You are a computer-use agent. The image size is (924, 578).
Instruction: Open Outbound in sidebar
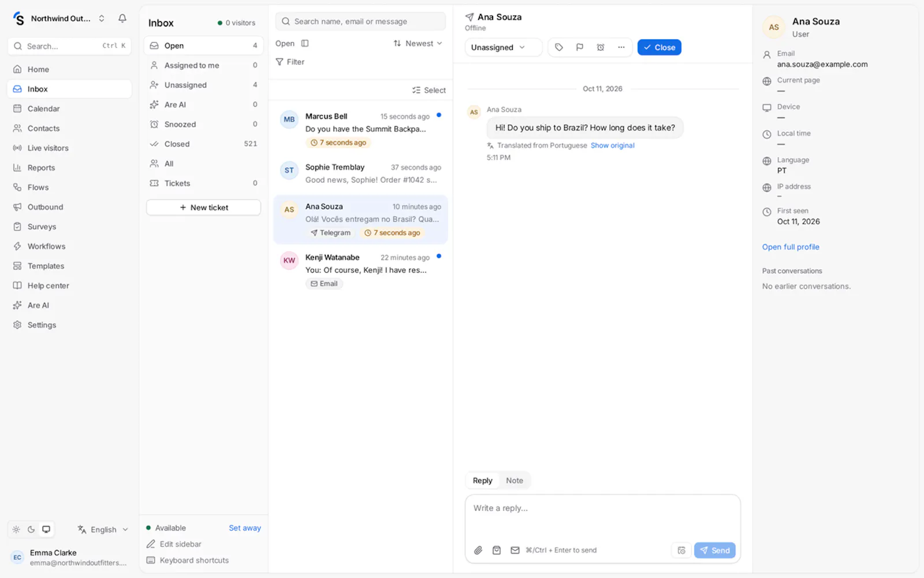69,207
